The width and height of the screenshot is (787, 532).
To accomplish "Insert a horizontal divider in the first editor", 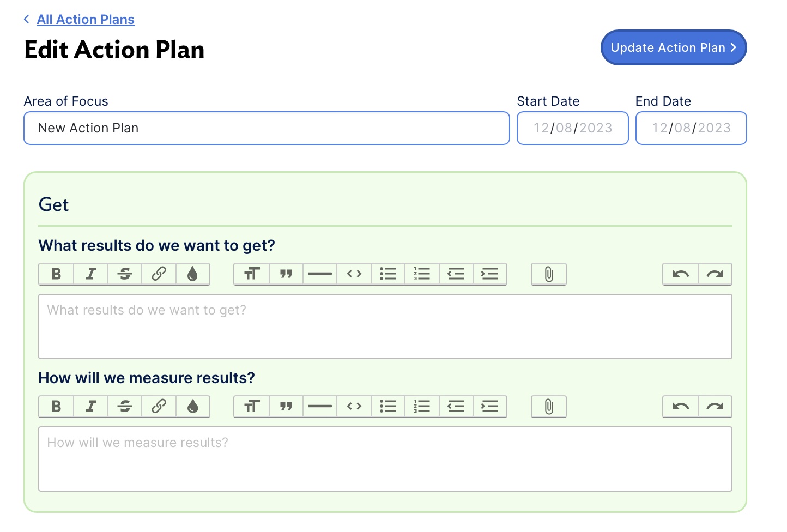I will click(x=319, y=274).
